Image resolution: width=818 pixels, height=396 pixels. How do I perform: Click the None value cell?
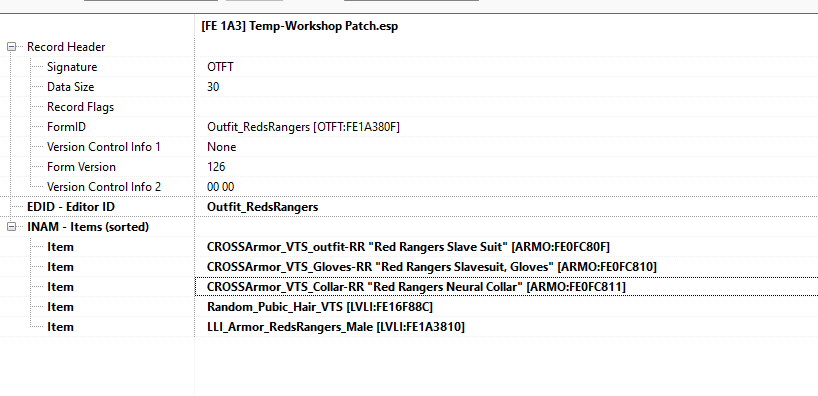222,147
